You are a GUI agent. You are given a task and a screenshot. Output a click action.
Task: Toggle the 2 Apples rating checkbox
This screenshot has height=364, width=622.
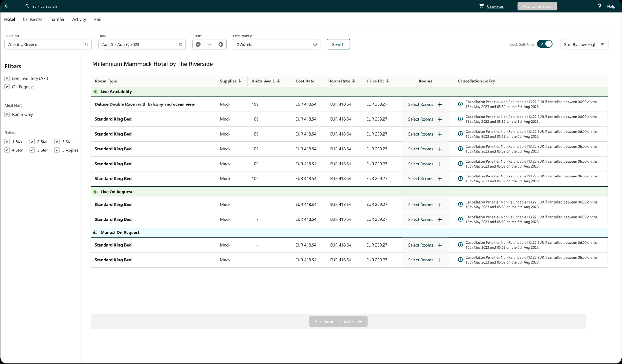pos(57,150)
